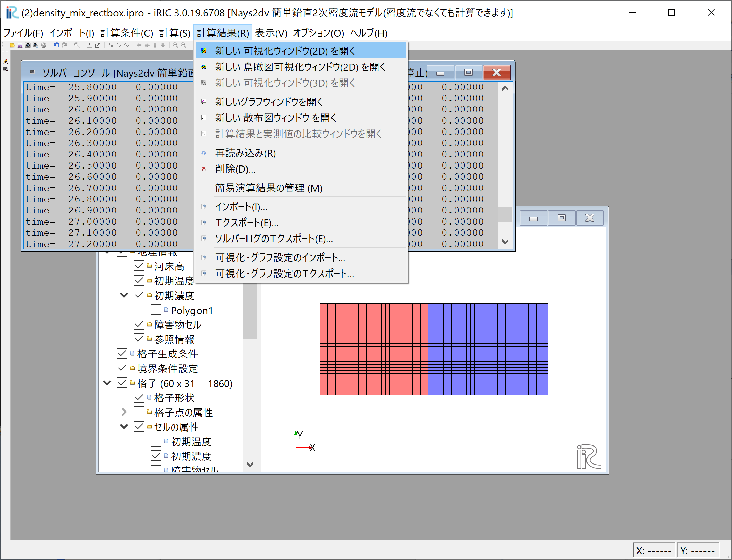Click the move left arrow icon
The height and width of the screenshot is (560, 732).
pyautogui.click(x=139, y=45)
